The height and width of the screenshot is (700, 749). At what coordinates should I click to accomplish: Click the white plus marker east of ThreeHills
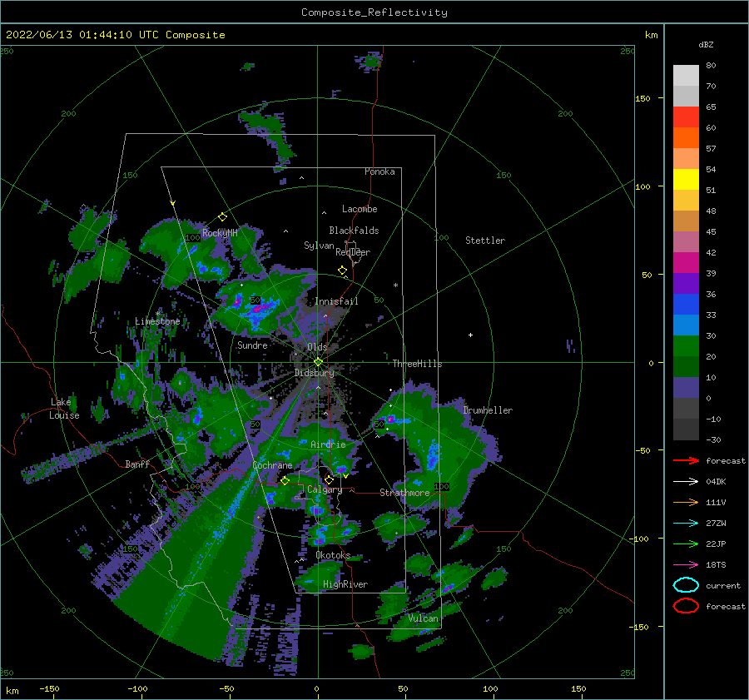point(470,335)
